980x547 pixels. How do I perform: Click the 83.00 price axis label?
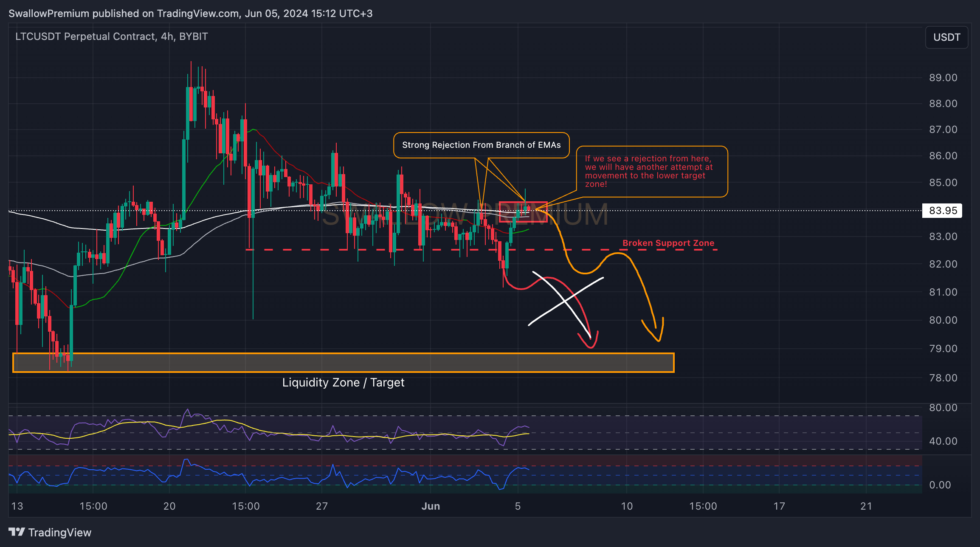943,237
